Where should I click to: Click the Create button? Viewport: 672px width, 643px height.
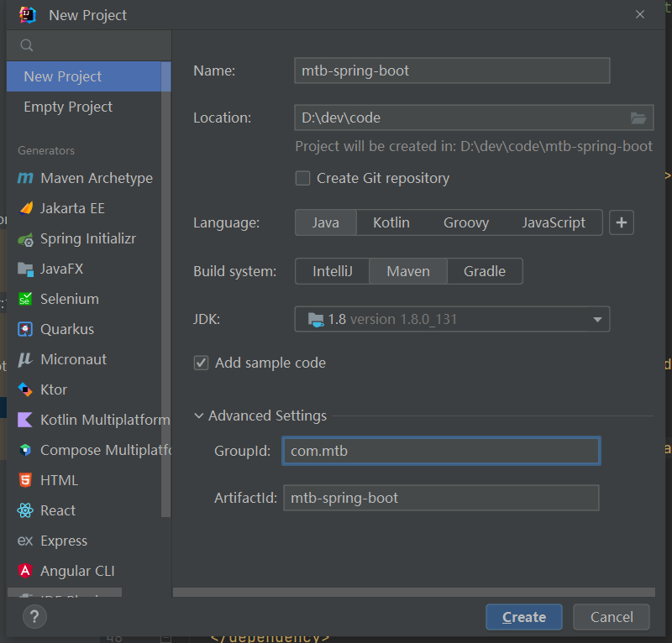523,617
